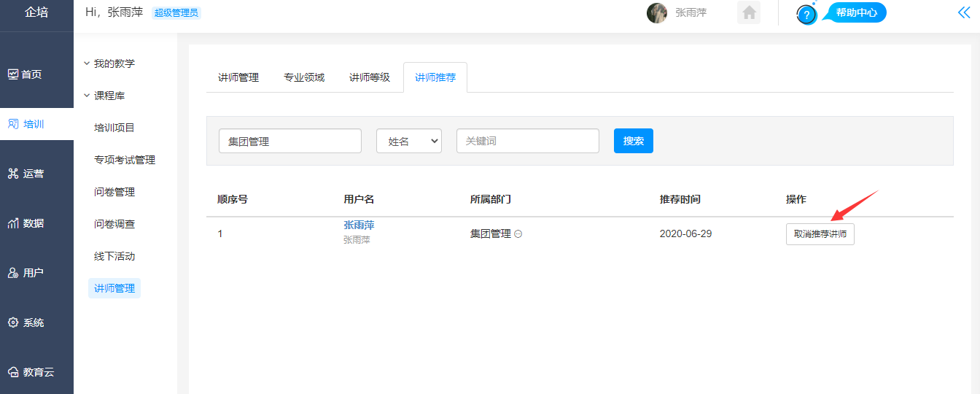
Task: Open 问卷管理 in the submenu
Action: pyautogui.click(x=114, y=192)
